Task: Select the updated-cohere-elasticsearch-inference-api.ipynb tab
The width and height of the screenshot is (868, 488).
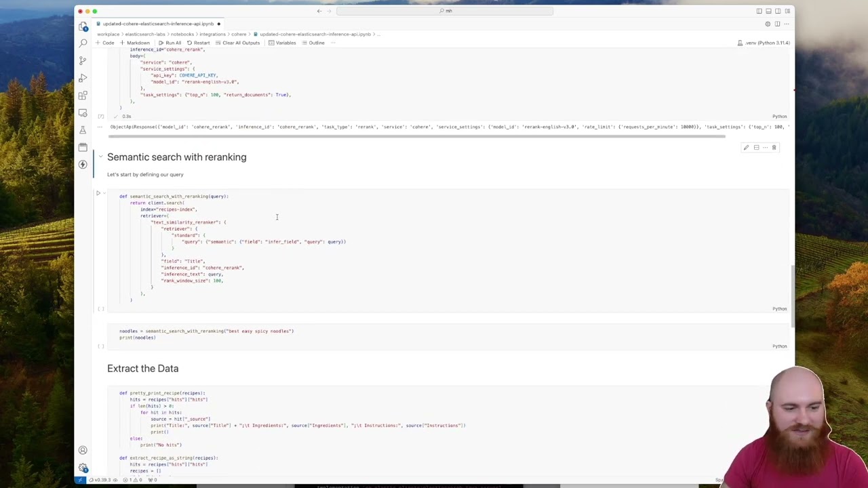Action: pos(158,24)
